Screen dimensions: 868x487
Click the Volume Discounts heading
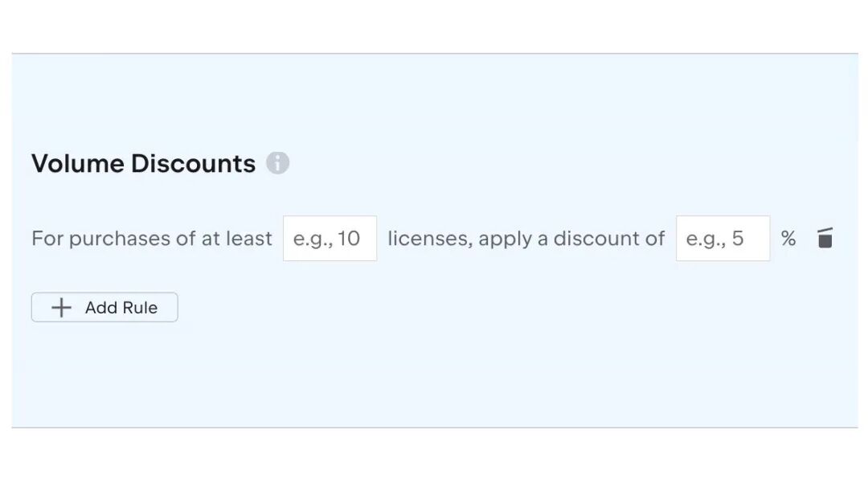tap(143, 163)
